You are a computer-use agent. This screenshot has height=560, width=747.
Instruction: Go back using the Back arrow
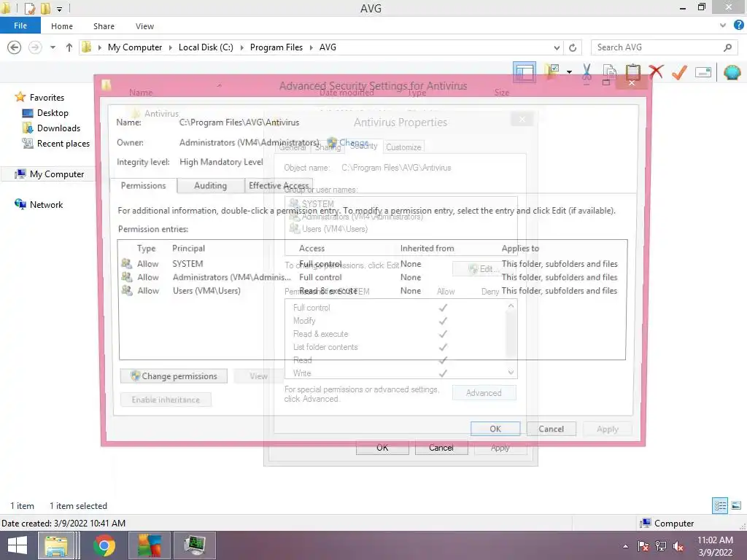tap(15, 47)
